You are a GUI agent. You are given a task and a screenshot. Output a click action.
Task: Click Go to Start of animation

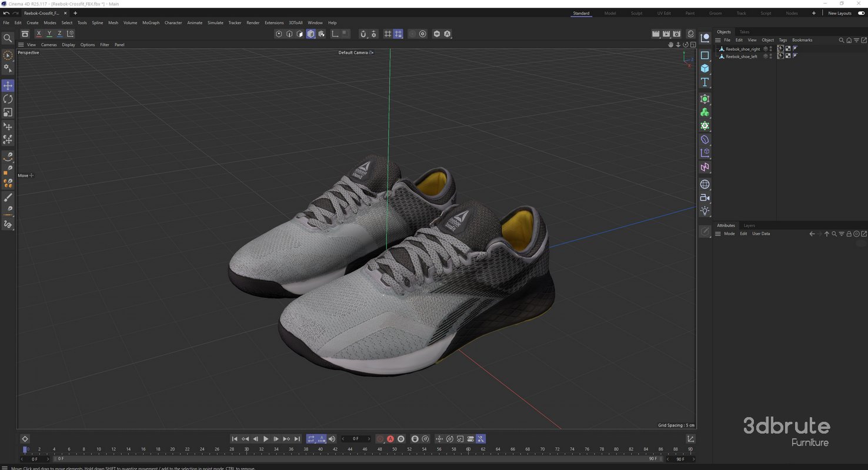[235, 439]
